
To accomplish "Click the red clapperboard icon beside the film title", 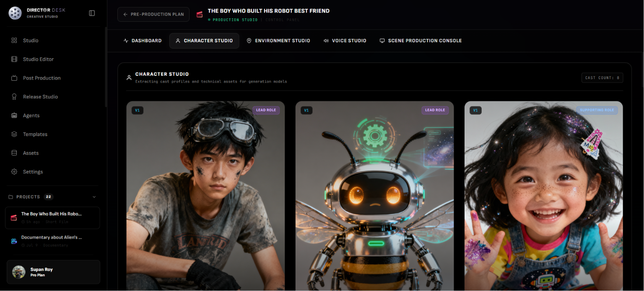I will (200, 14).
